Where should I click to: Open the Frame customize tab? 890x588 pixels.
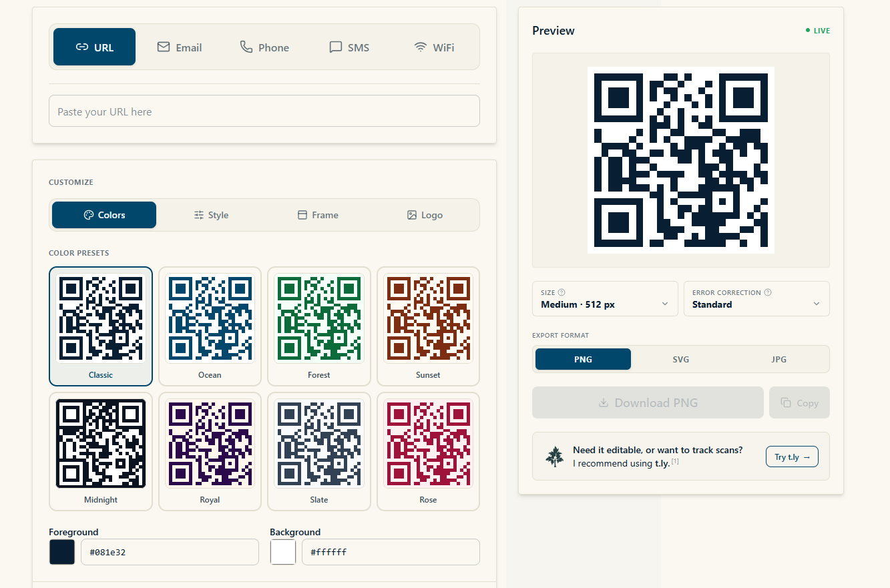click(x=318, y=215)
